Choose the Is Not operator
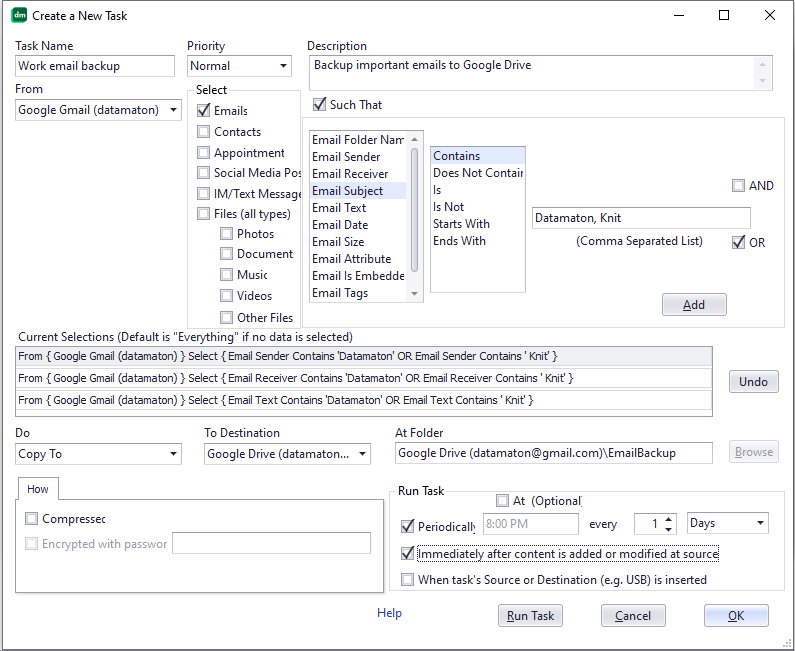 pos(478,207)
